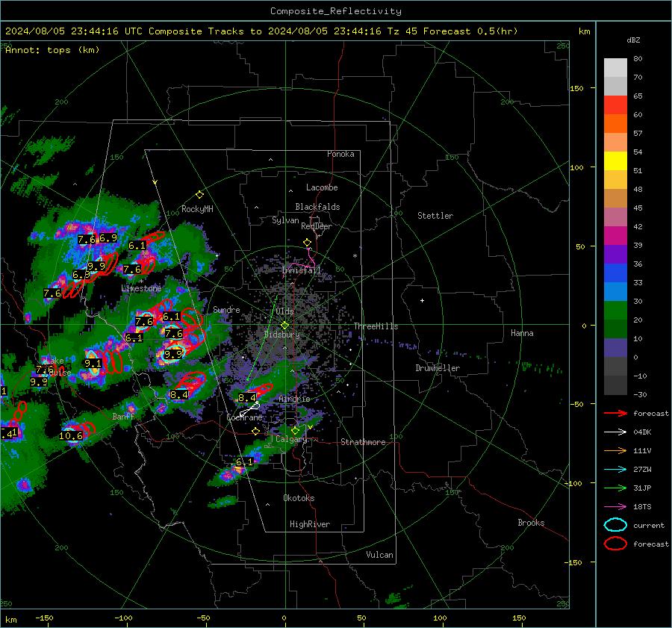Viewport: 672px width, 628px height.
Task: Click the blue swatch next to the 33 label
Action: tap(615, 273)
